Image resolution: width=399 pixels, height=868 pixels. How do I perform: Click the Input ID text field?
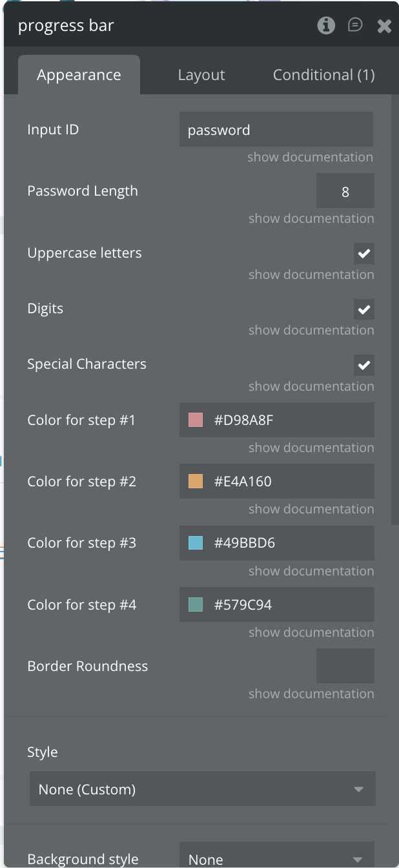(276, 130)
